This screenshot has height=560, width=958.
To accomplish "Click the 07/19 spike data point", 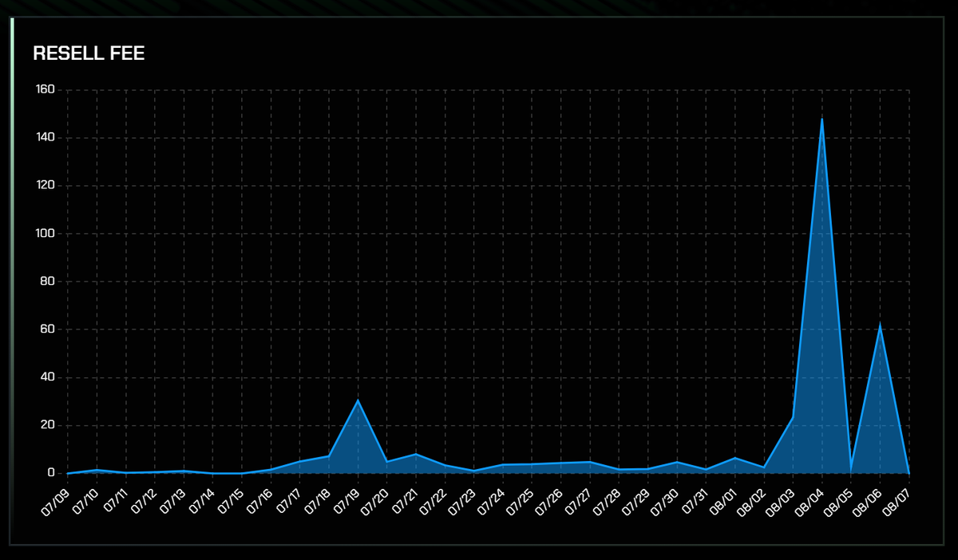I will pos(358,400).
